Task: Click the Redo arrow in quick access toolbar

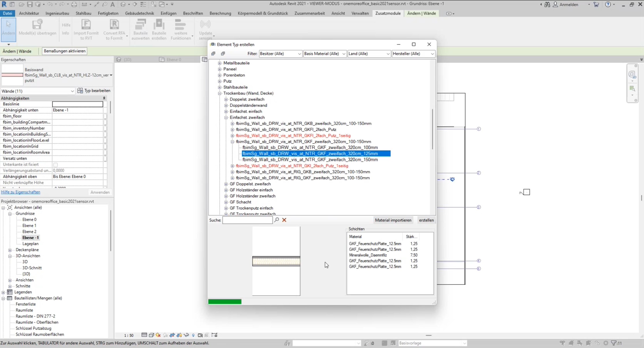Action: (62, 4)
